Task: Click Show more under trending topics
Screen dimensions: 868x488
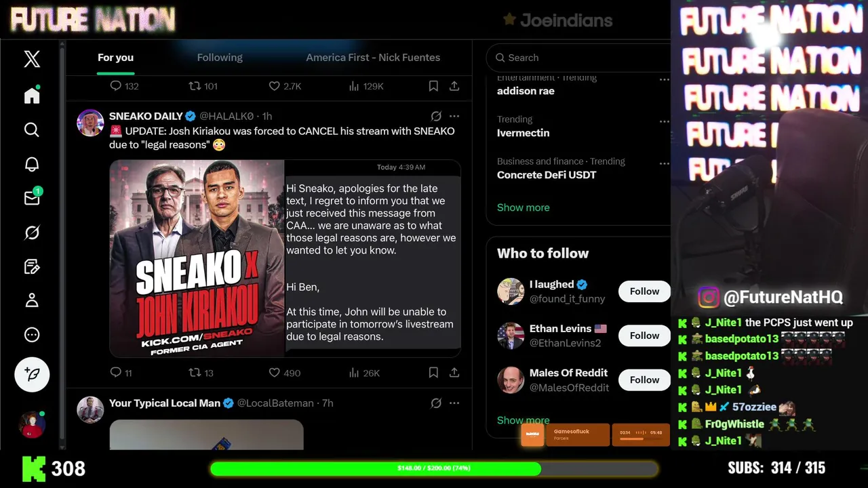Action: pos(523,207)
